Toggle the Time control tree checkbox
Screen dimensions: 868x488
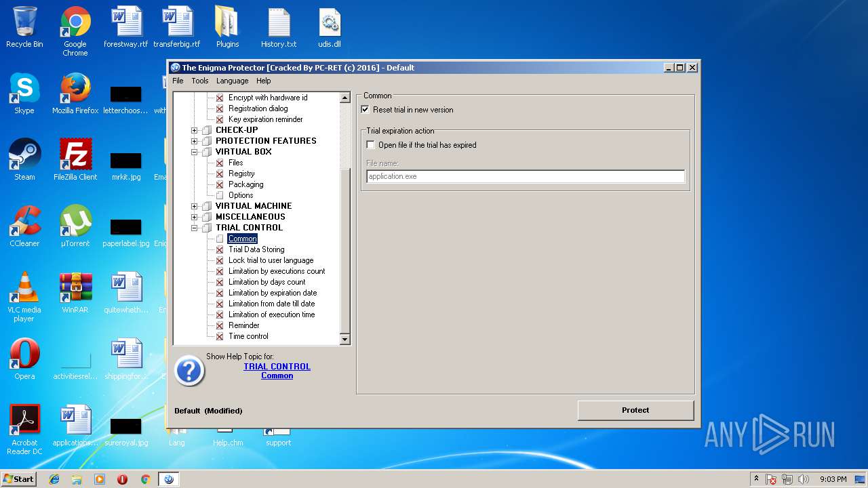[x=219, y=336]
